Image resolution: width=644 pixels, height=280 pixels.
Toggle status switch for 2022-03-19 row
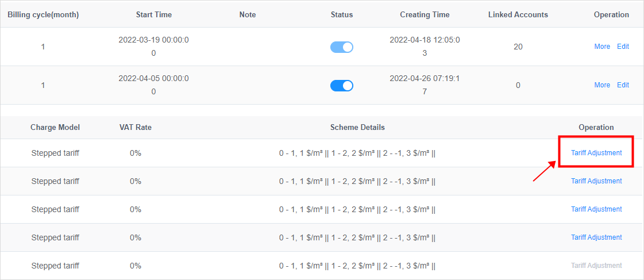pyautogui.click(x=342, y=47)
